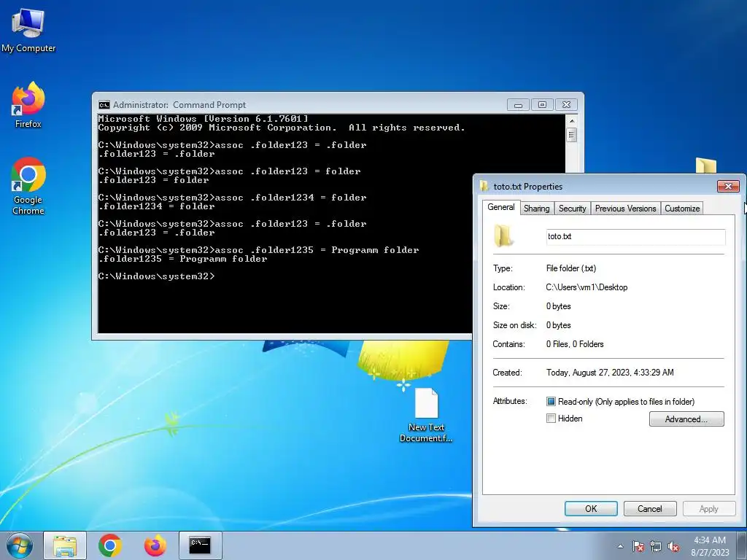The width and height of the screenshot is (747, 560).
Task: Click the folder name field toto.txt
Action: tap(635, 237)
